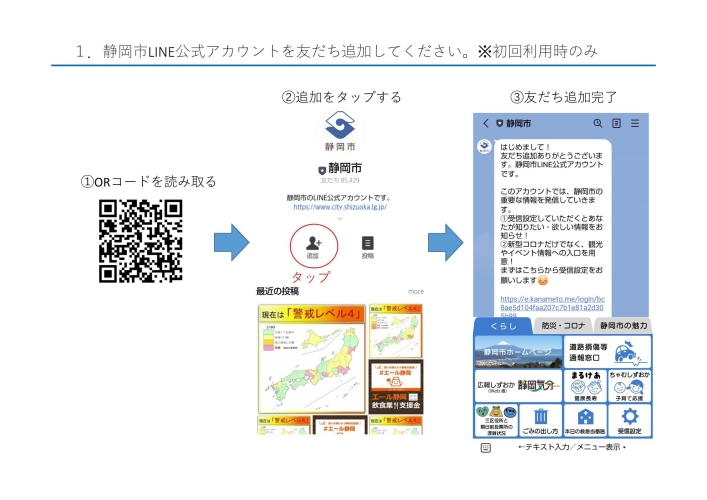Expand the profile description chevron

click(340, 218)
